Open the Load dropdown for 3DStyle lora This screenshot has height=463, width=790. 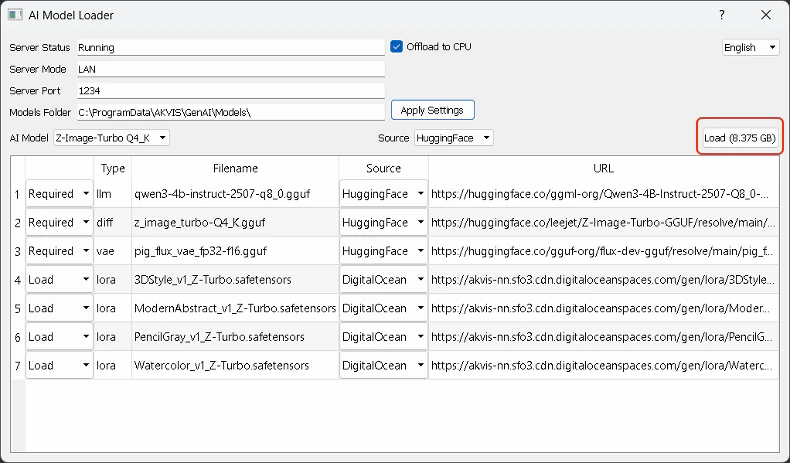(x=59, y=280)
